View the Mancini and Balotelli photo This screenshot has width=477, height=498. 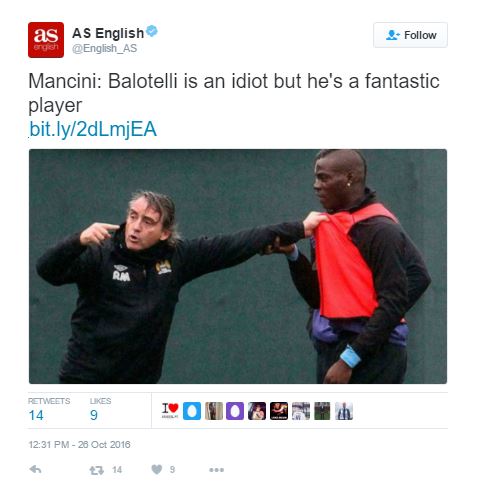[x=238, y=266]
